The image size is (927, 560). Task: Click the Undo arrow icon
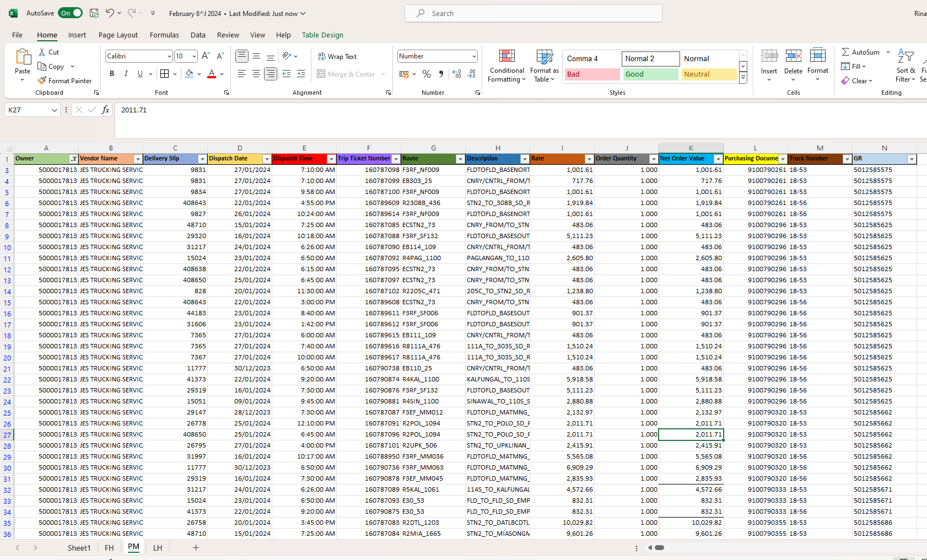click(110, 13)
